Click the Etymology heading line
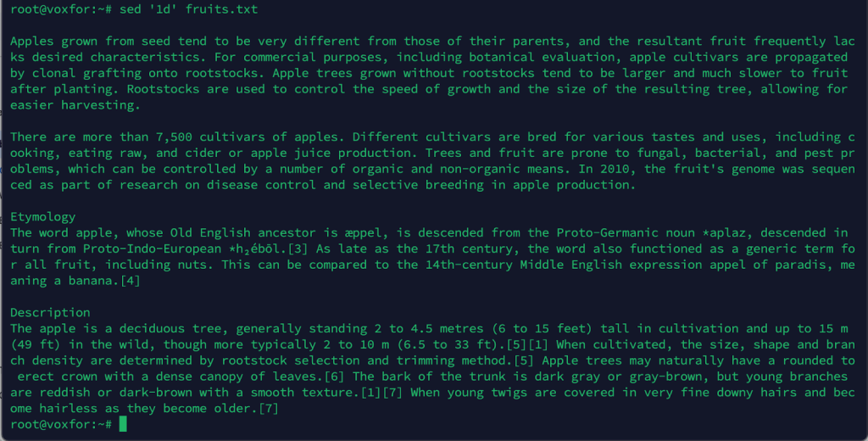 42,217
